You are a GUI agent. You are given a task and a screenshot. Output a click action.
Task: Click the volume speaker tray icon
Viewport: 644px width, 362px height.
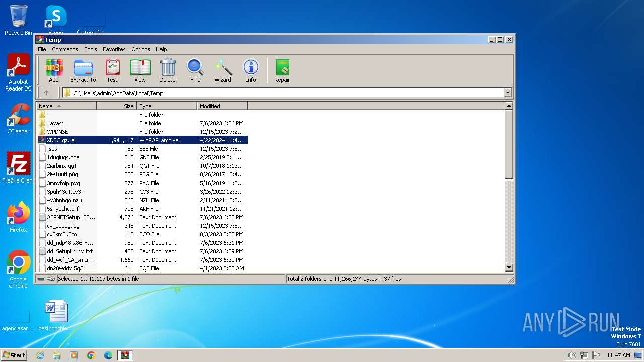[x=572, y=355]
